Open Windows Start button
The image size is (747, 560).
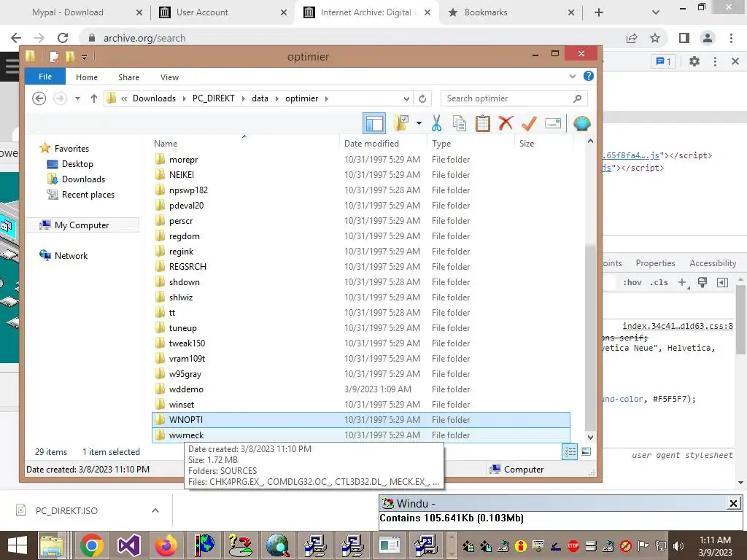[18, 545]
